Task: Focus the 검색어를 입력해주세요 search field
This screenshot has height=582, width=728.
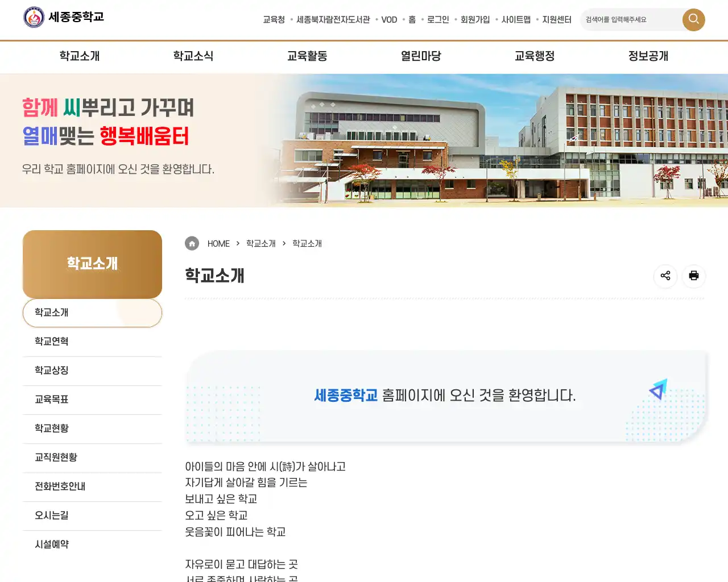Action: 631,19
